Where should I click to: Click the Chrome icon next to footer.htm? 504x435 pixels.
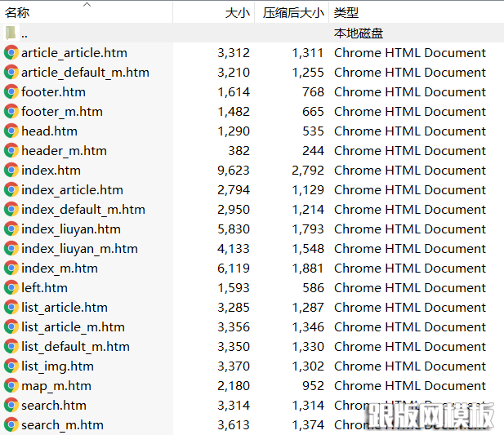[11, 91]
